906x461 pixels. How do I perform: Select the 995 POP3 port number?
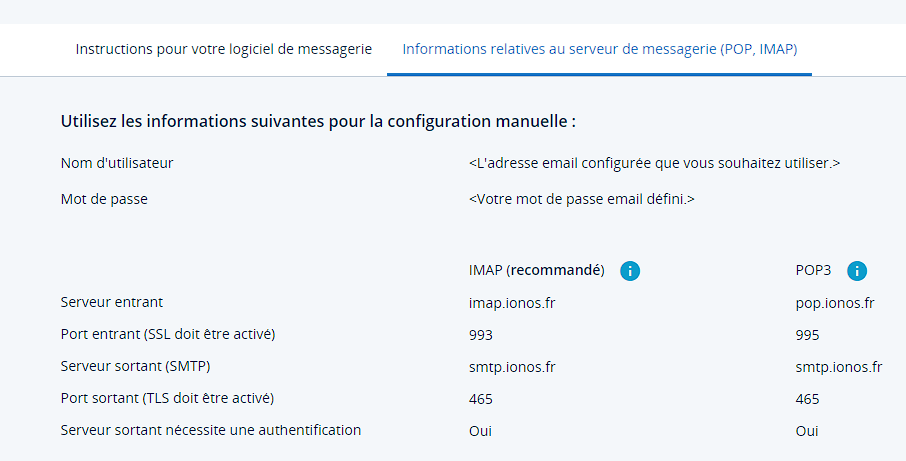808,335
